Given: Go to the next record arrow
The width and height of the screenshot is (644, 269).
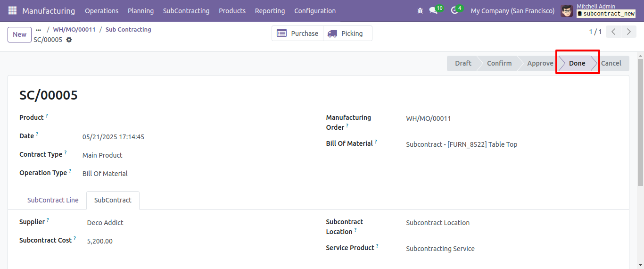Looking at the screenshot, I should [x=628, y=32].
